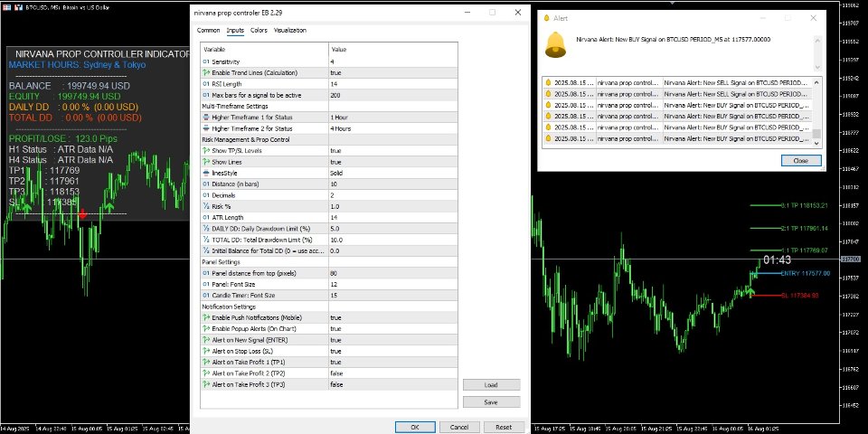
Task: Toggle the Enable Trend Lines true value
Action: tap(393, 73)
